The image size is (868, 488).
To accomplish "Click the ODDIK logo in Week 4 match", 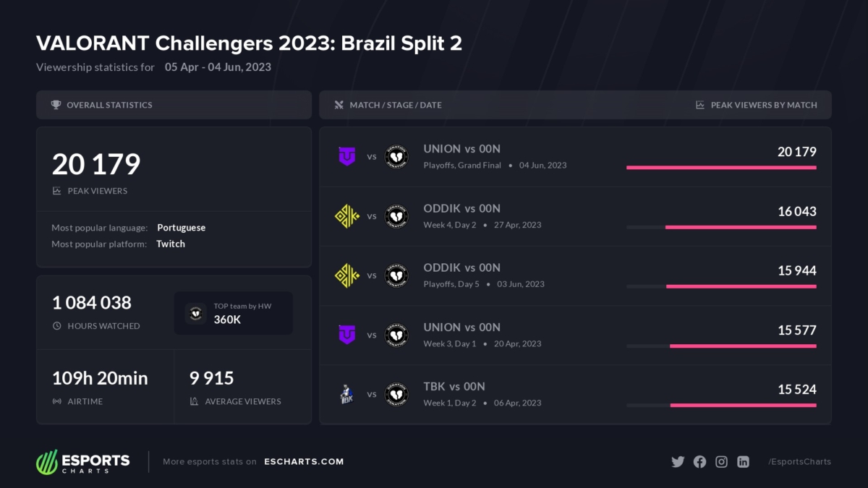I will [x=347, y=216].
